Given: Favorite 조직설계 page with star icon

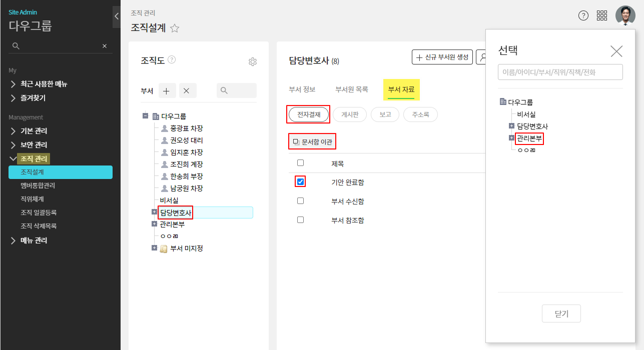Looking at the screenshot, I should point(175,28).
